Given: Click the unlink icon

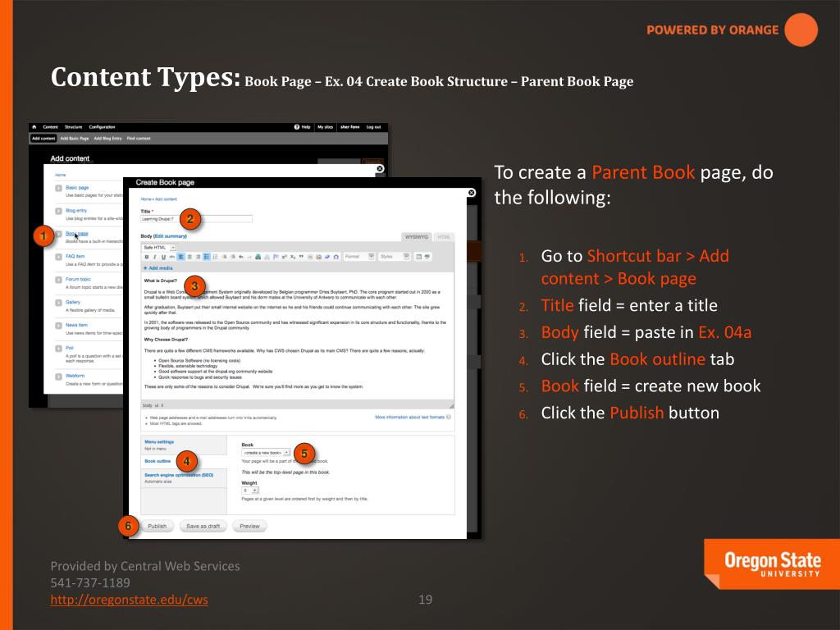Looking at the screenshot, I should click(x=267, y=257).
